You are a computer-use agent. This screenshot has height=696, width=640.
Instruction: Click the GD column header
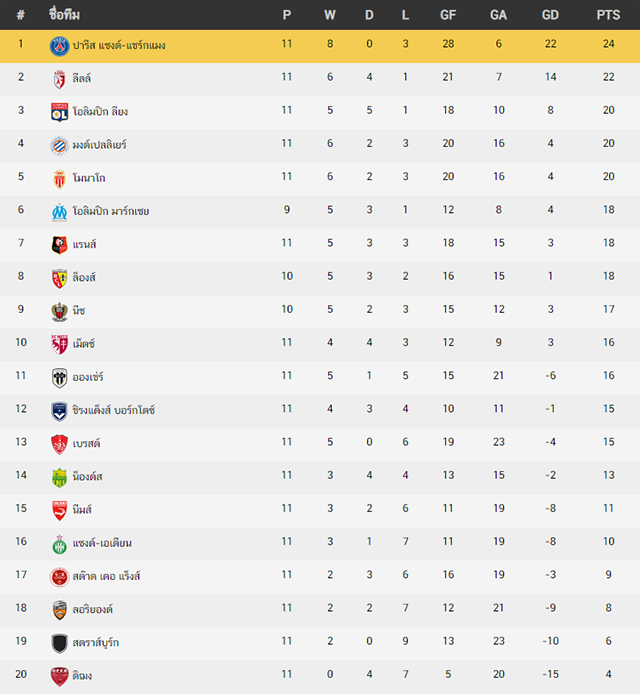pos(550,15)
